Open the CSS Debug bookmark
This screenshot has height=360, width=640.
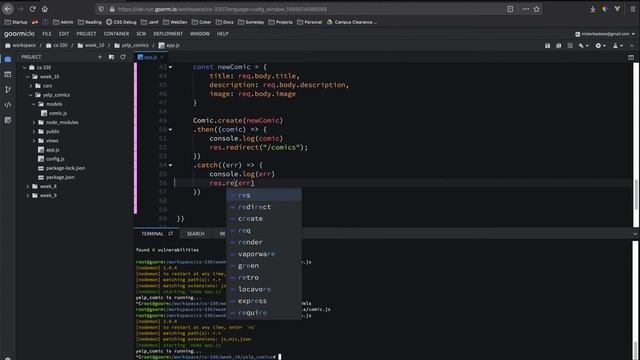pyautogui.click(x=121, y=22)
